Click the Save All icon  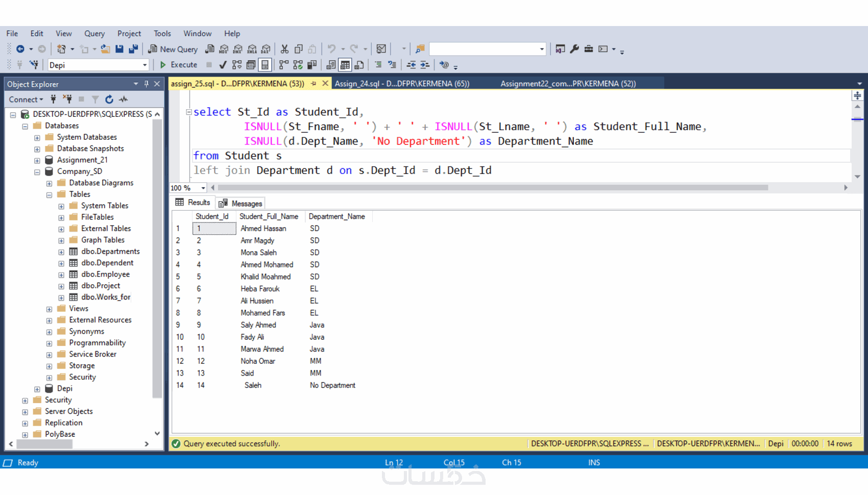pos(133,49)
